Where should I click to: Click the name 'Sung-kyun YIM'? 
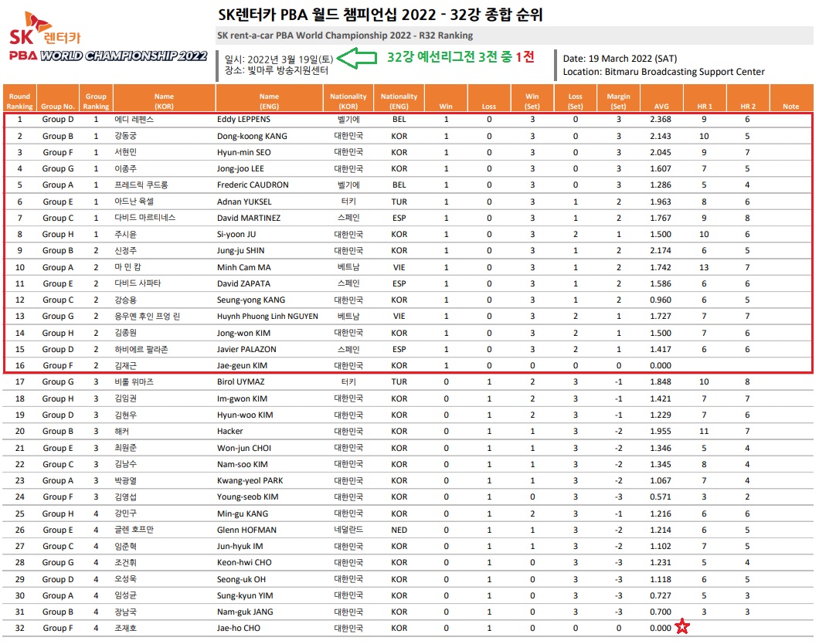pyautogui.click(x=245, y=595)
